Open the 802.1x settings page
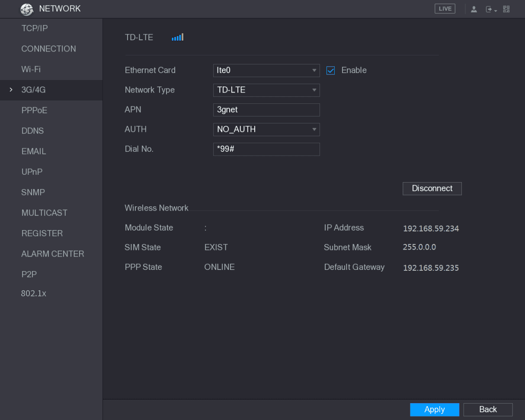The width and height of the screenshot is (525, 420). pos(51,294)
